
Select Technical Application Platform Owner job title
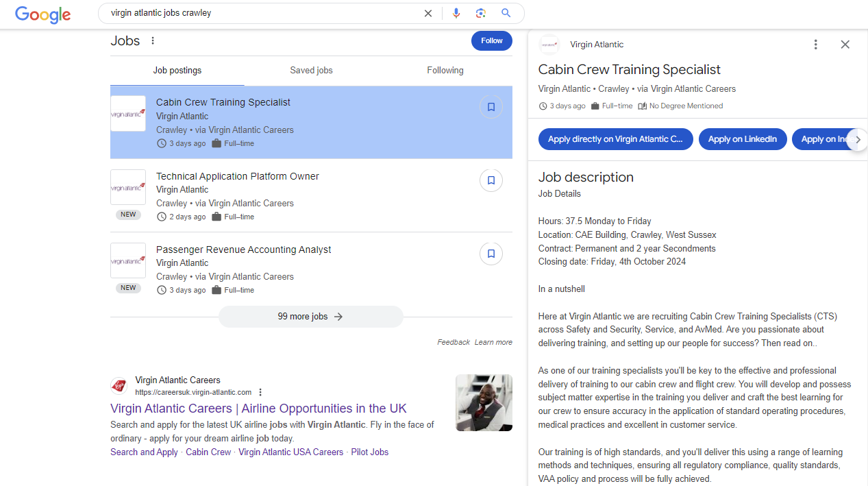pos(238,176)
